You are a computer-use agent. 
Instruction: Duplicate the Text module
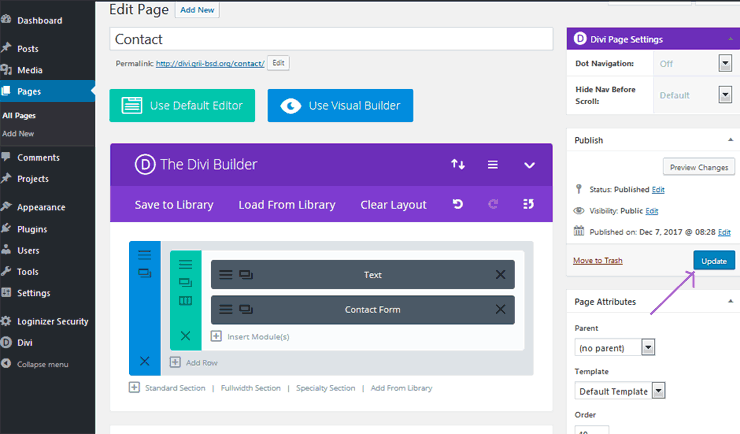(246, 275)
